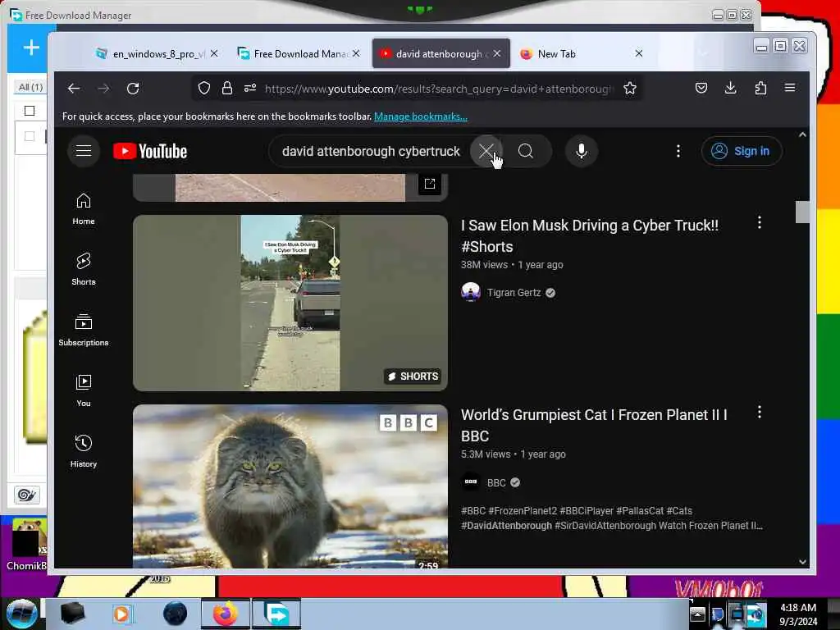Open the Grumpiest Cat video thumbnail
The height and width of the screenshot is (630, 840).
click(290, 486)
